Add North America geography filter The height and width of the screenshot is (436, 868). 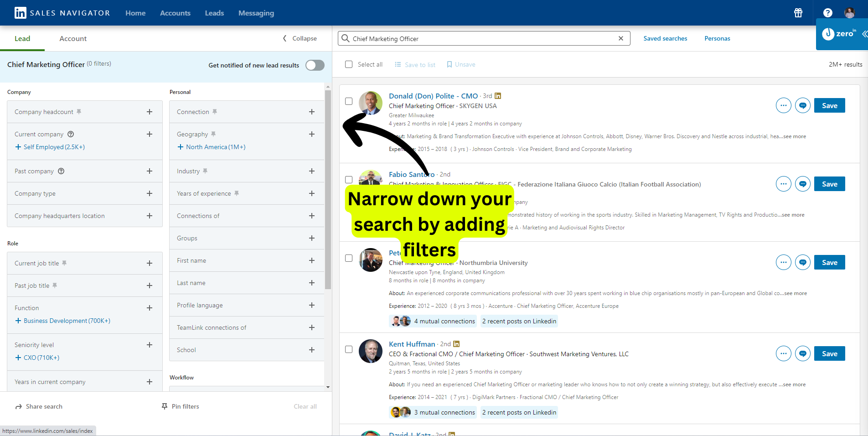pos(212,147)
